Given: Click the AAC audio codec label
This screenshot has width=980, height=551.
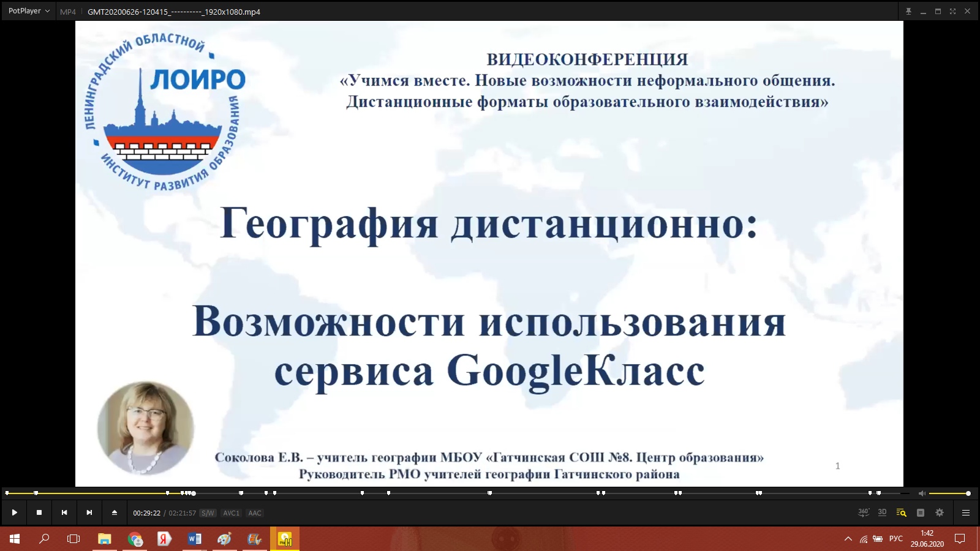Looking at the screenshot, I should pyautogui.click(x=255, y=513).
